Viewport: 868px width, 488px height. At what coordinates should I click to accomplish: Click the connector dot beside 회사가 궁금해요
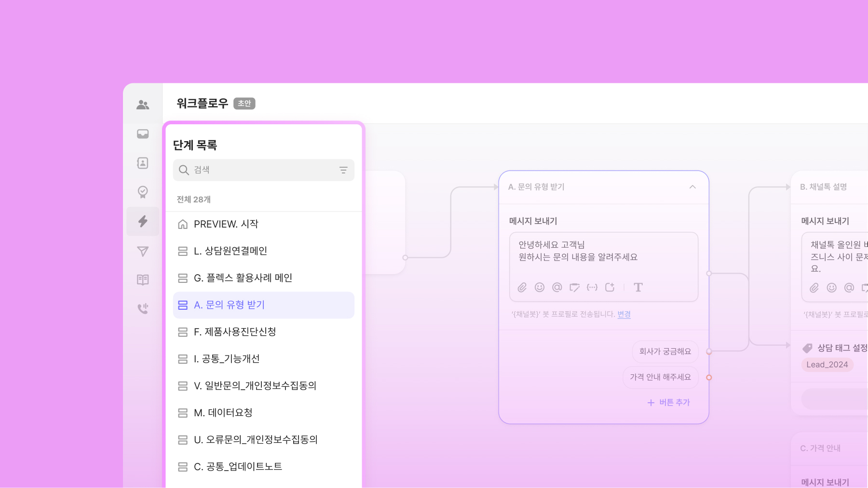click(709, 352)
